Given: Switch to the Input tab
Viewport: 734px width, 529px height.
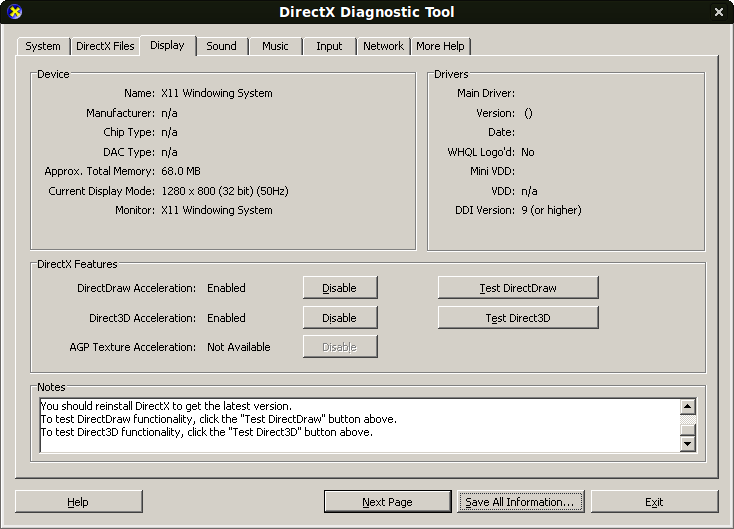Looking at the screenshot, I should [329, 46].
